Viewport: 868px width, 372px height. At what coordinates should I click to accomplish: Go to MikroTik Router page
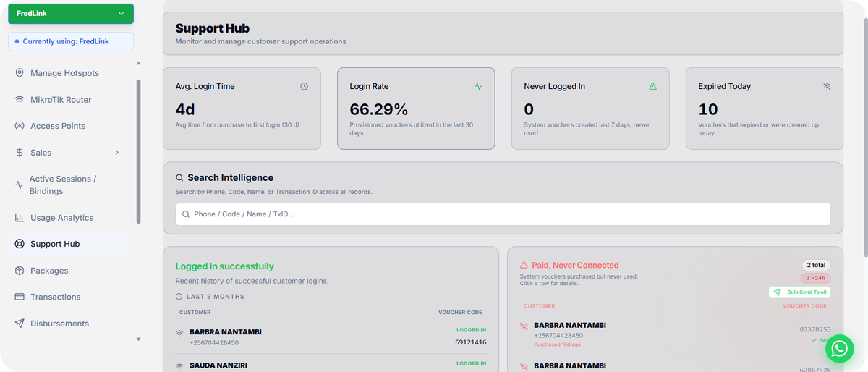[61, 100]
